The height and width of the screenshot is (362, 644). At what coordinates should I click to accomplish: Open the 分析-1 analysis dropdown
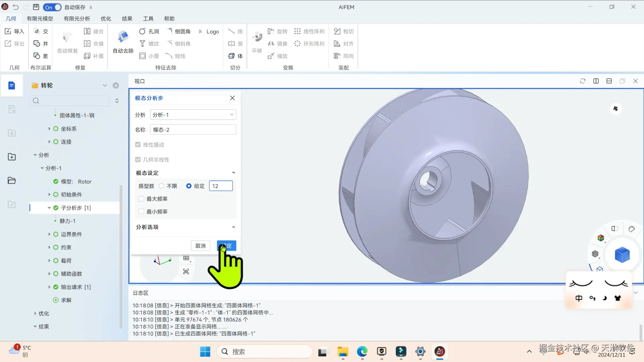point(193,115)
